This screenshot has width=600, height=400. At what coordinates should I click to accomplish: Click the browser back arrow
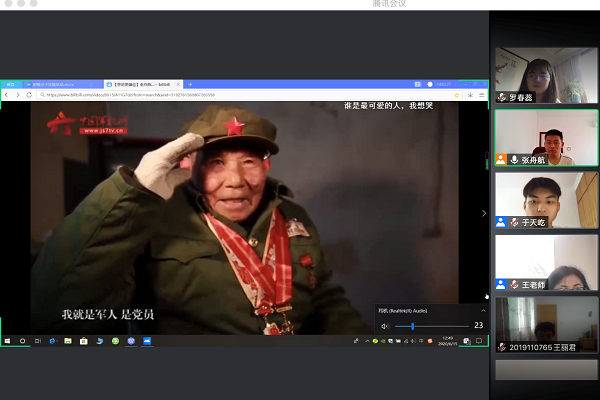(x=7, y=94)
